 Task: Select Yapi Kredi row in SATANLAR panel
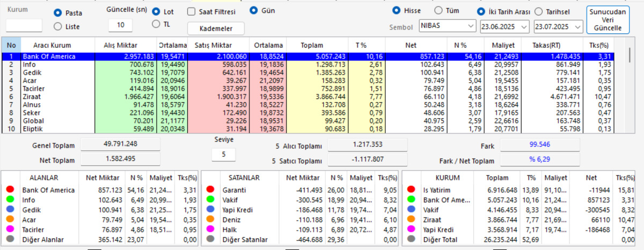coord(299,210)
